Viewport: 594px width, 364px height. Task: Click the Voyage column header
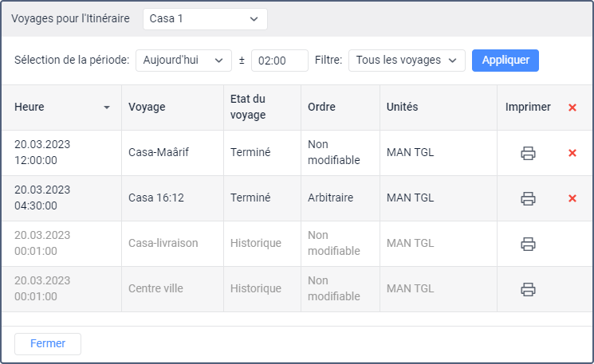tap(147, 108)
